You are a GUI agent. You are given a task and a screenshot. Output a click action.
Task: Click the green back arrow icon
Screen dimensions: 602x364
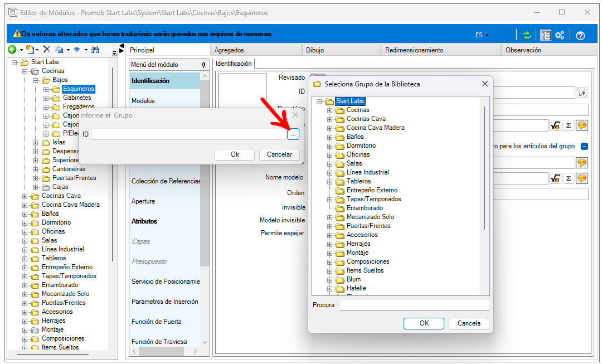pos(12,49)
